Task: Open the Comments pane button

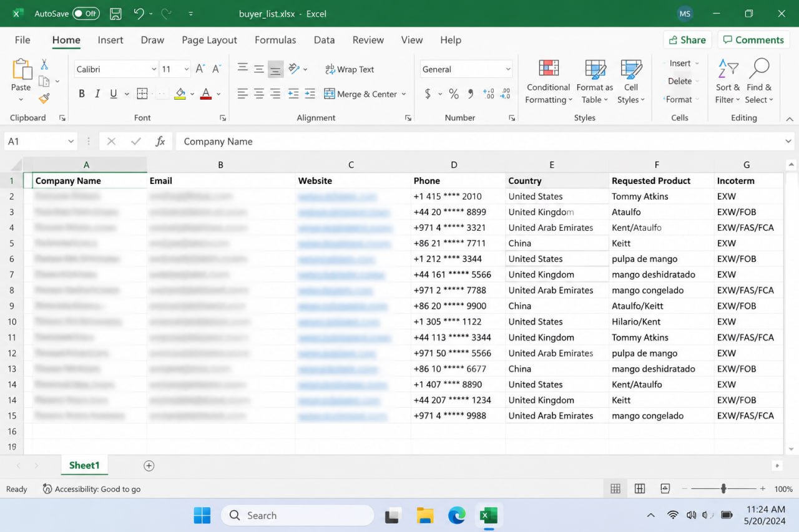Action: click(x=754, y=40)
